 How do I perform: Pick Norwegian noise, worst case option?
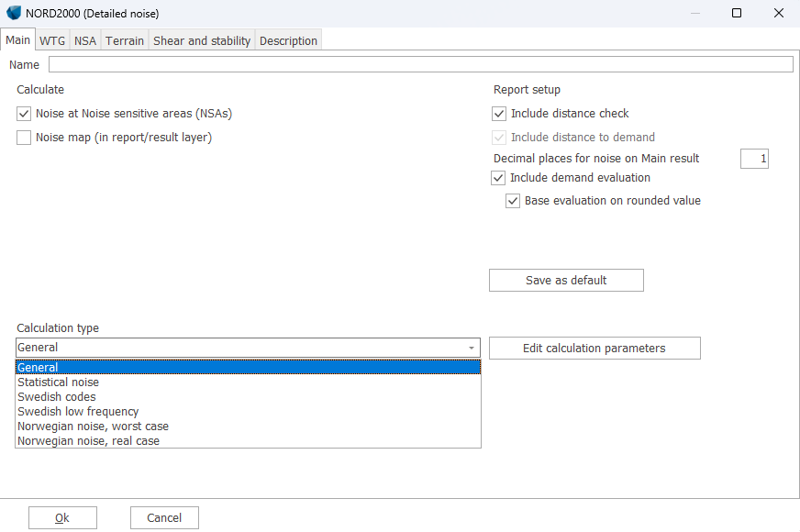[x=93, y=427]
